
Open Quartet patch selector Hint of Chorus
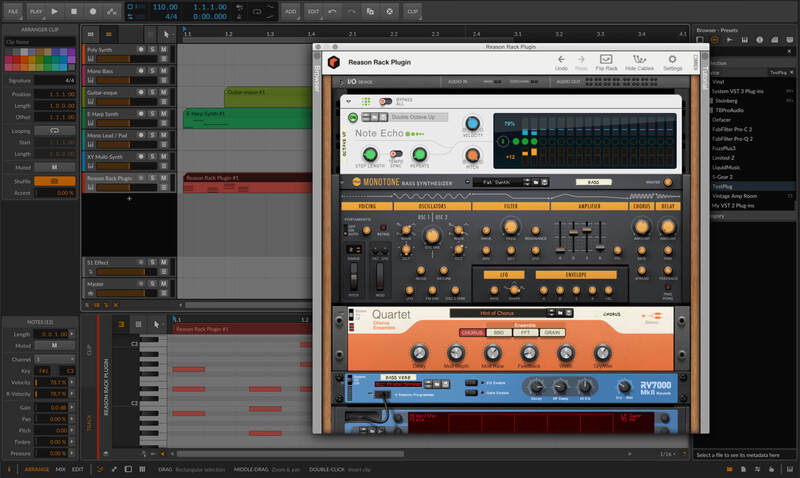(x=497, y=313)
